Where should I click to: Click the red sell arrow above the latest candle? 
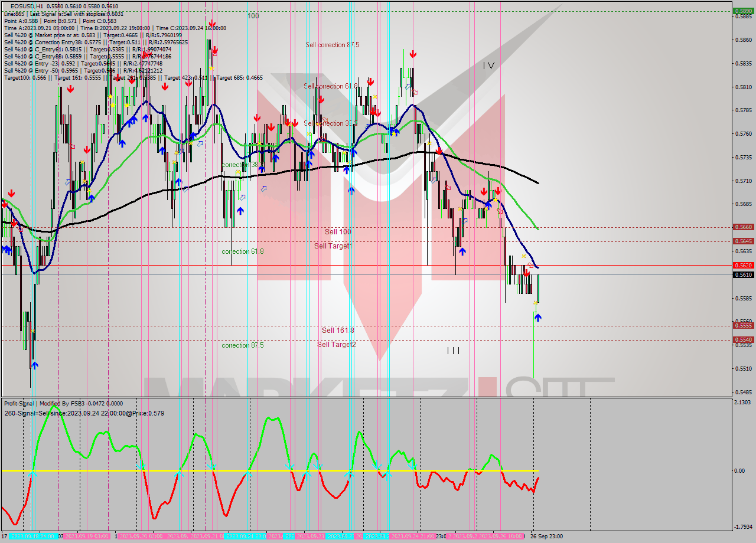[x=527, y=274]
